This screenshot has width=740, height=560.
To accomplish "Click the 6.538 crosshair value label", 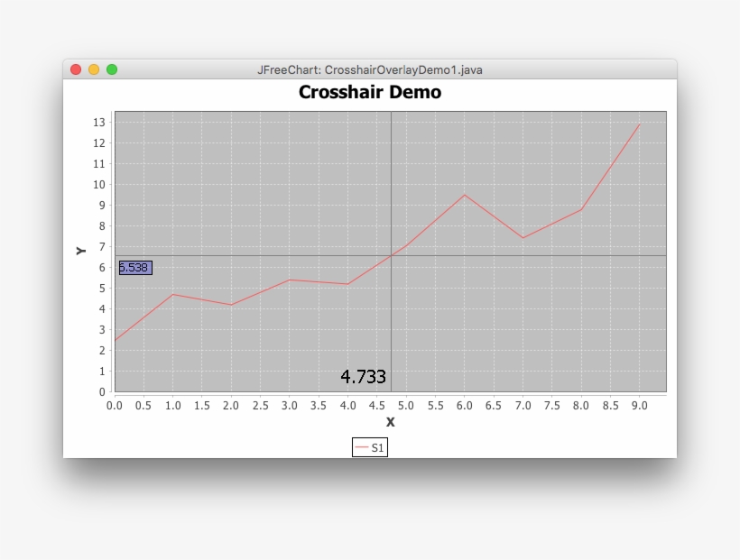I will [134, 267].
